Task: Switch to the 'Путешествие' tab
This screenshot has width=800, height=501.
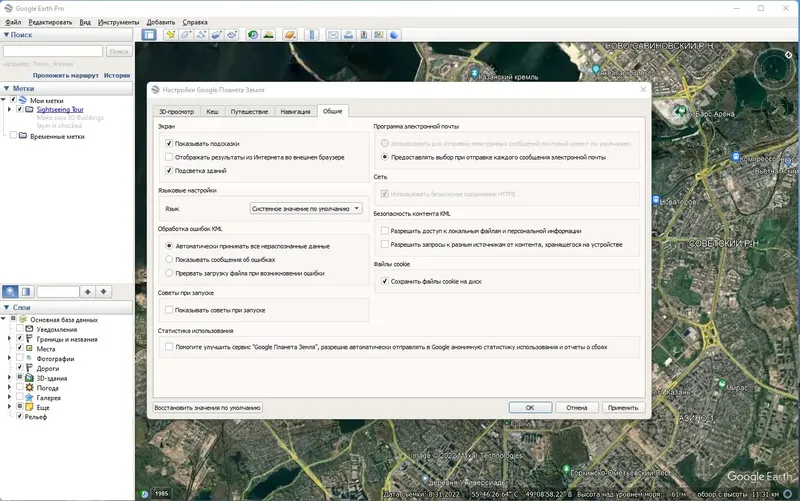Action: (x=249, y=111)
